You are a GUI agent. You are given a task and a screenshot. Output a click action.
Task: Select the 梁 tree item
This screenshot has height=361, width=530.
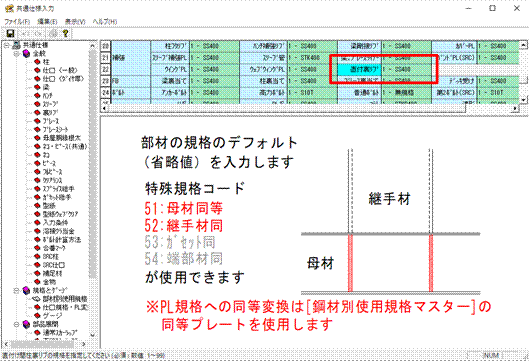click(x=46, y=87)
